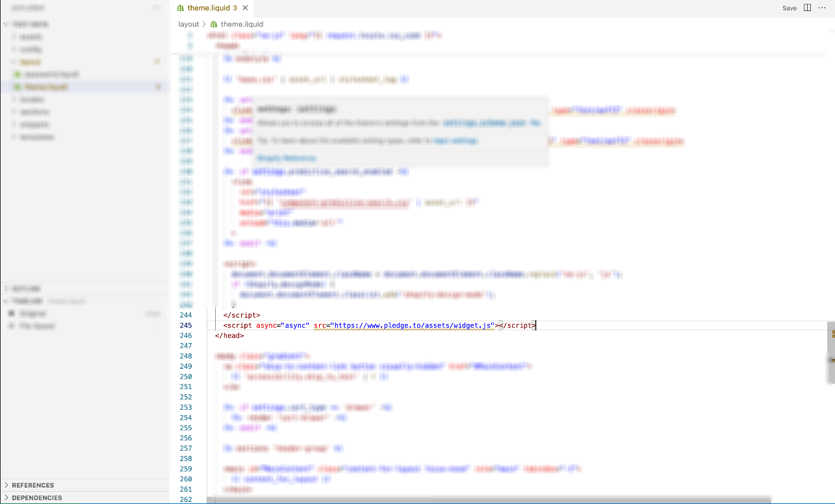Close the theme.liquid tab

[246, 8]
